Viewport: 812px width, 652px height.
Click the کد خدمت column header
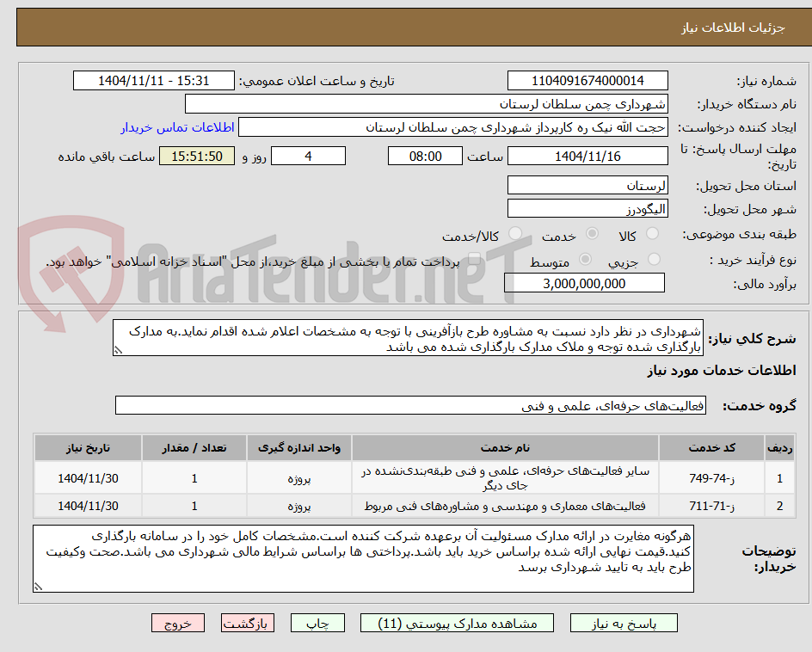tap(711, 448)
